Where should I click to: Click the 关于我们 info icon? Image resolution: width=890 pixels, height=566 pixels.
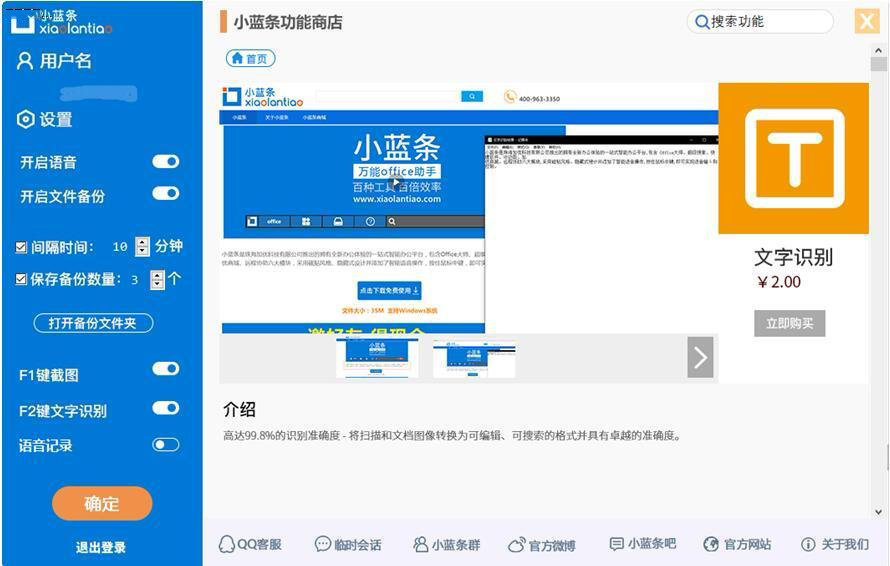(x=808, y=544)
